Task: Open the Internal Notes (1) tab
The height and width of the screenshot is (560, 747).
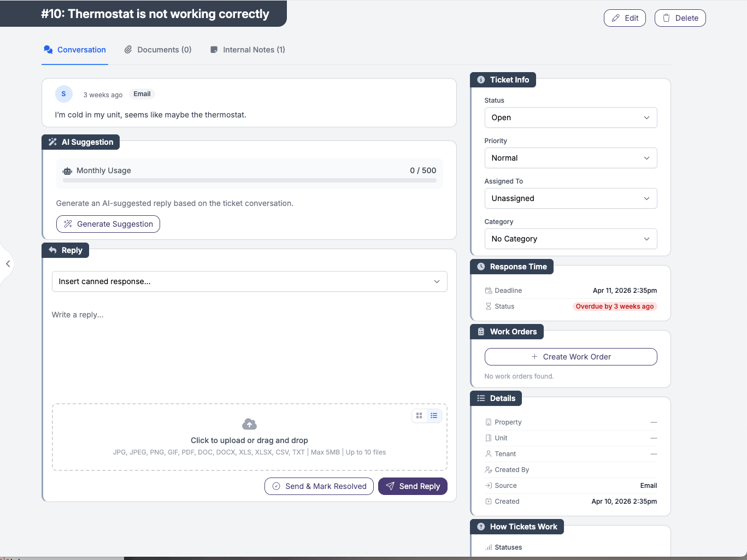Action: [248, 50]
